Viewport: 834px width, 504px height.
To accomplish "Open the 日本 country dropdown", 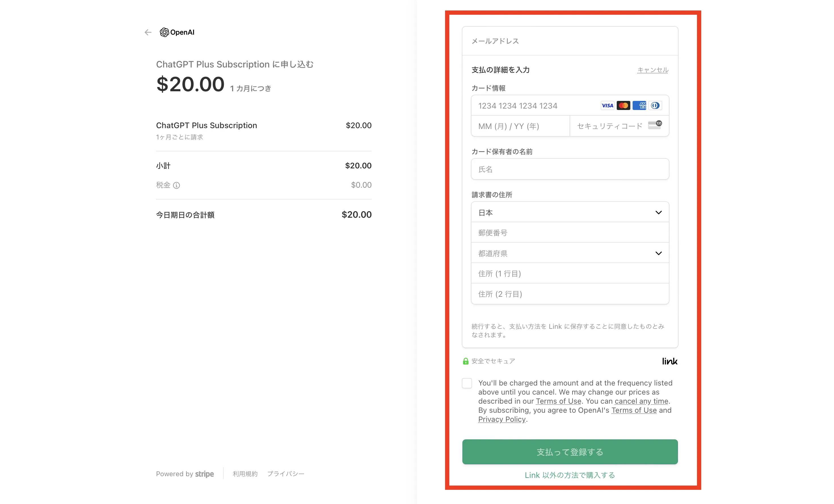I will click(x=570, y=212).
